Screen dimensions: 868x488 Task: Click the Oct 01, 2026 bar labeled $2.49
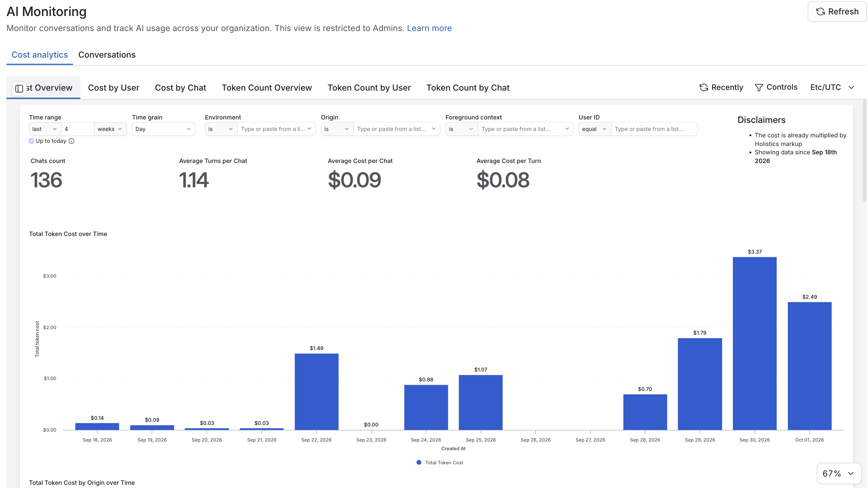809,366
